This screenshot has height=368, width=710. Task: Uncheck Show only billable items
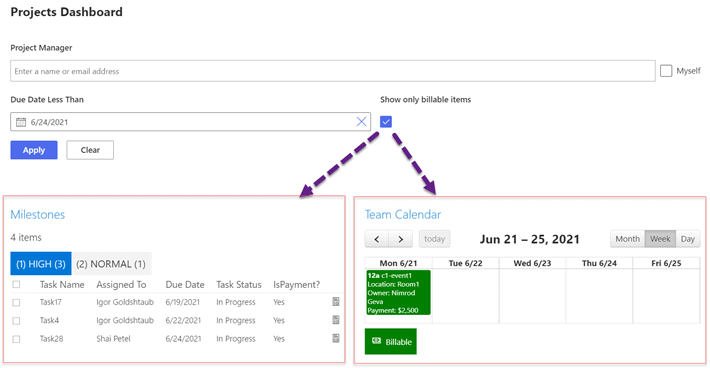click(386, 122)
